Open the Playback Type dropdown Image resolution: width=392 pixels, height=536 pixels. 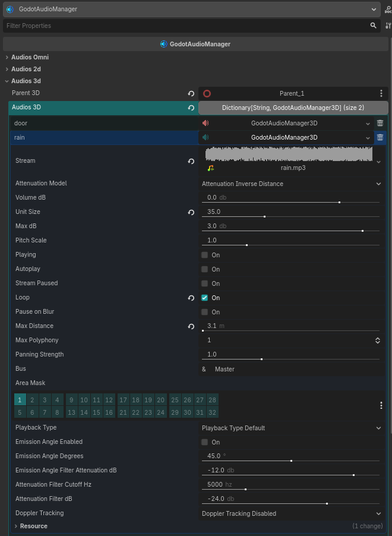pos(292,428)
